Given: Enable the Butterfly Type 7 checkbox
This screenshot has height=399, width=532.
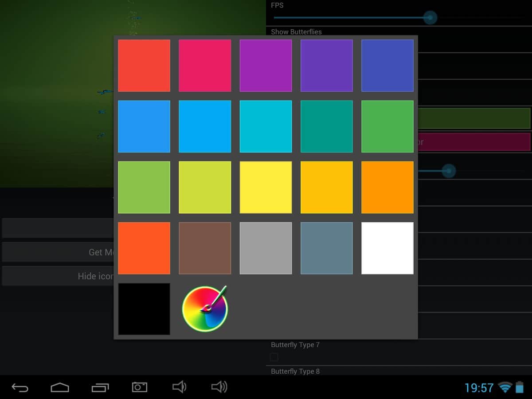Looking at the screenshot, I should click(x=274, y=357).
